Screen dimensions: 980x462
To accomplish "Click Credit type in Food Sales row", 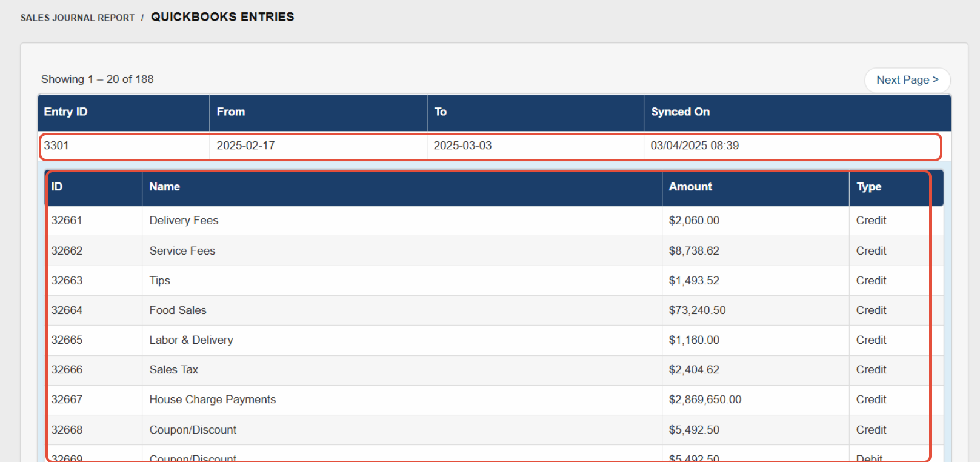I will (x=871, y=310).
